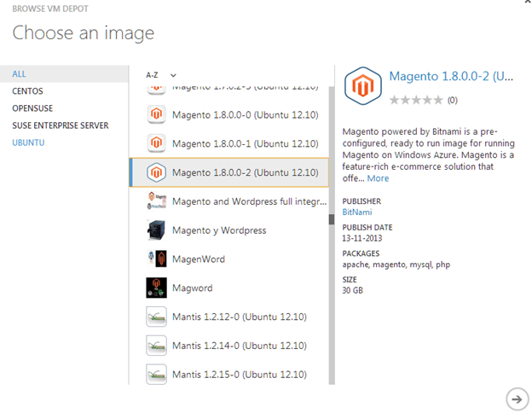Image resolution: width=532 pixels, height=419 pixels.
Task: Click the Mantis 1.2.12-0 icon
Action: (x=155, y=317)
